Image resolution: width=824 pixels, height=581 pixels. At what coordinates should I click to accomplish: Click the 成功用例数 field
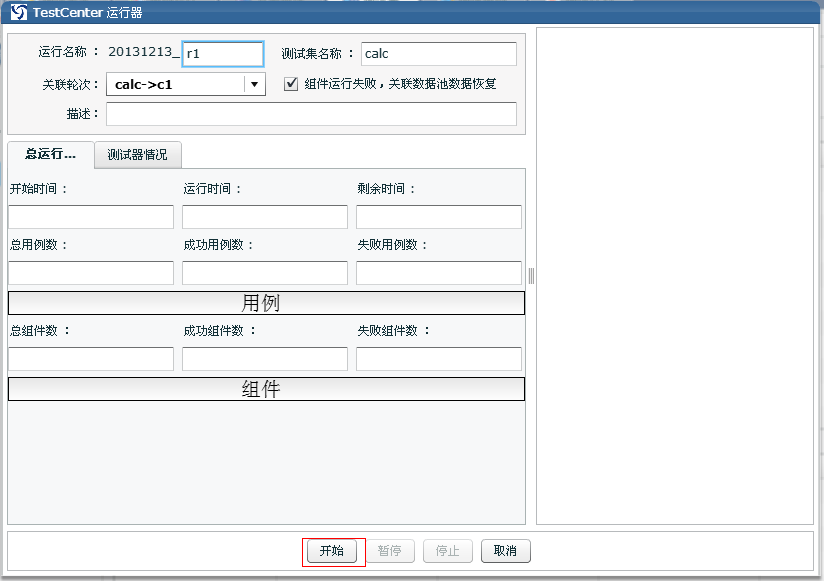tap(265, 273)
